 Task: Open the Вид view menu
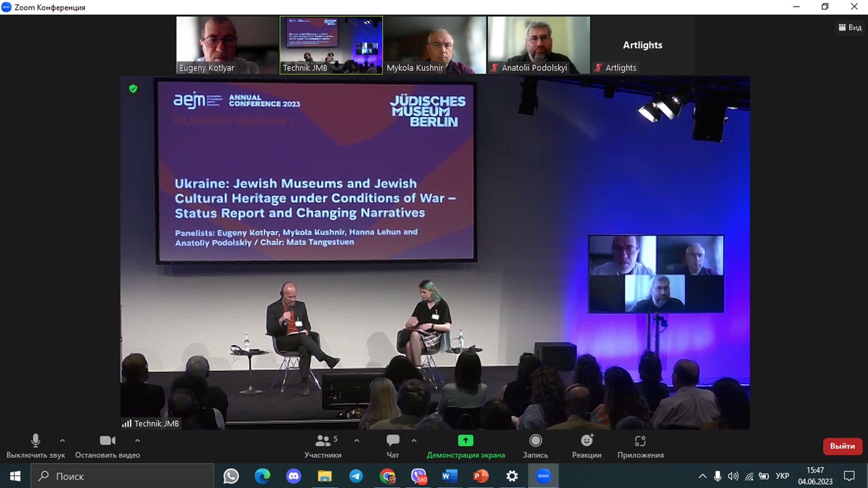pyautogui.click(x=850, y=28)
